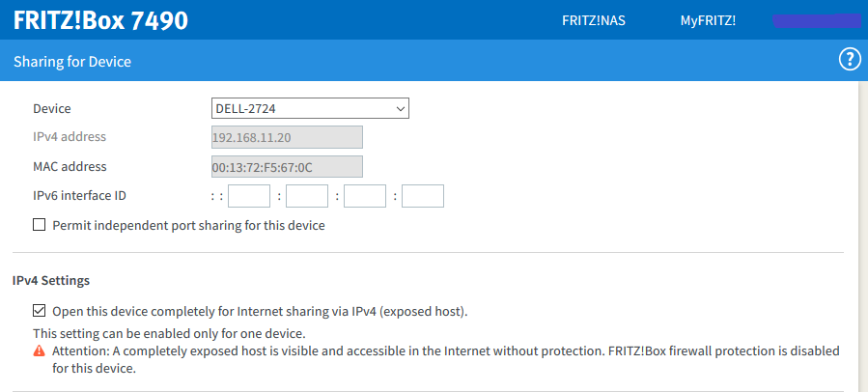Click the MAC address field
Viewport: 868px width, 392px height.
point(287,167)
